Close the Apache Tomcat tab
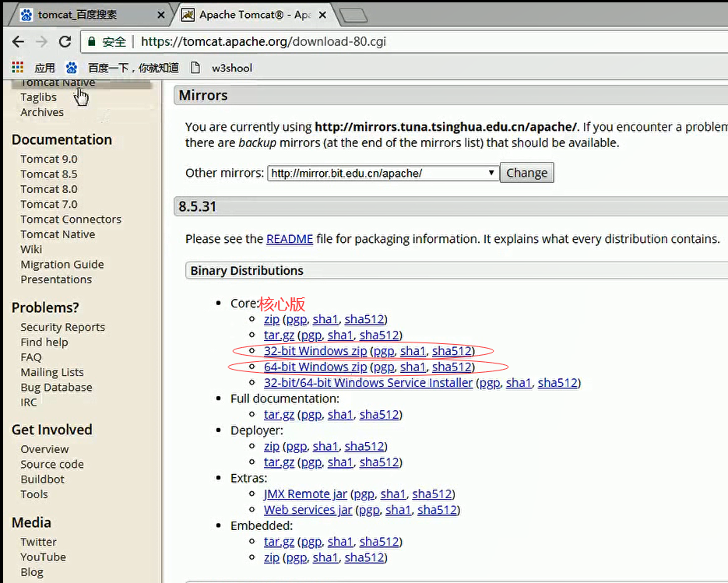This screenshot has width=728, height=583. click(x=322, y=15)
